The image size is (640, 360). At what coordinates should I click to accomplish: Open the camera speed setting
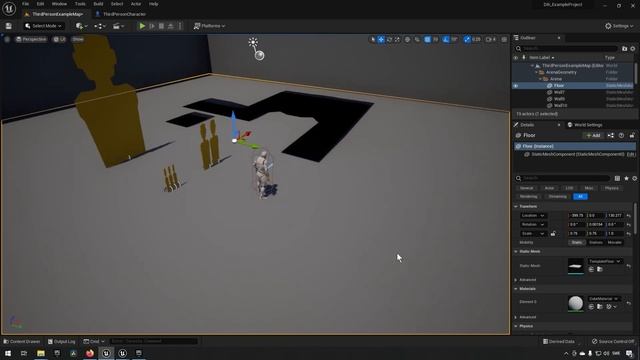[x=491, y=40]
